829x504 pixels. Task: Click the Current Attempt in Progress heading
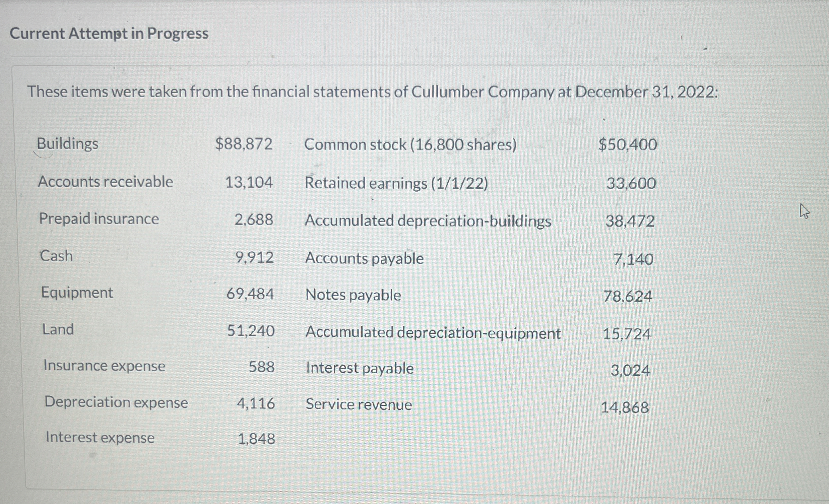109,34
